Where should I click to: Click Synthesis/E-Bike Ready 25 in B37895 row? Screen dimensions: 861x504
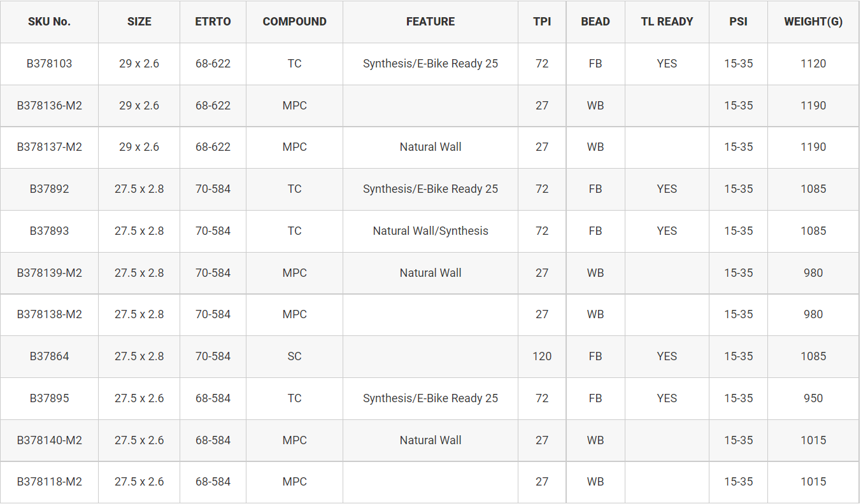[430, 398]
